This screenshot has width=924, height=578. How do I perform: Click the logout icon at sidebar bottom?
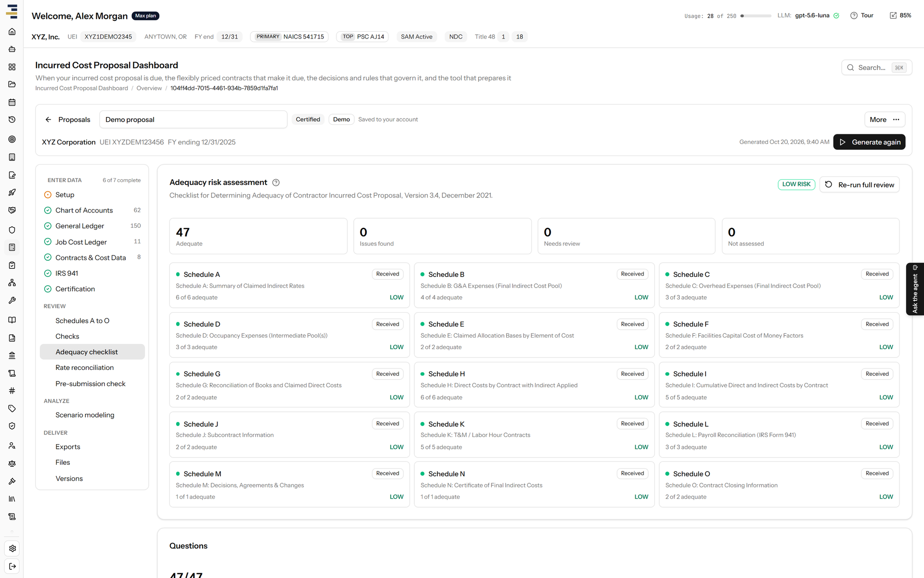click(12, 566)
